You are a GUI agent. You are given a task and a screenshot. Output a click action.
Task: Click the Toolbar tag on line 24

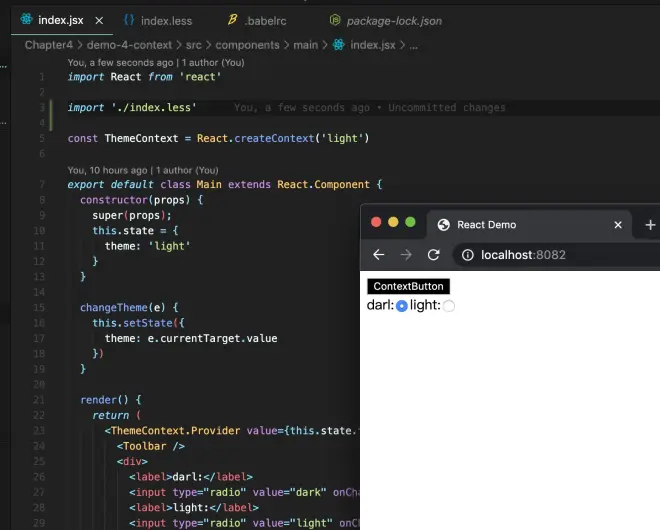point(144,446)
